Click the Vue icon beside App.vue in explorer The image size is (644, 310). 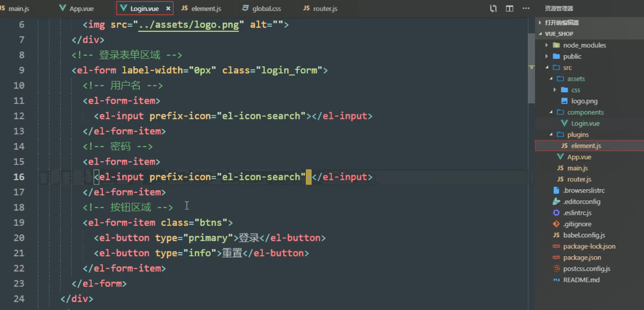click(x=560, y=157)
